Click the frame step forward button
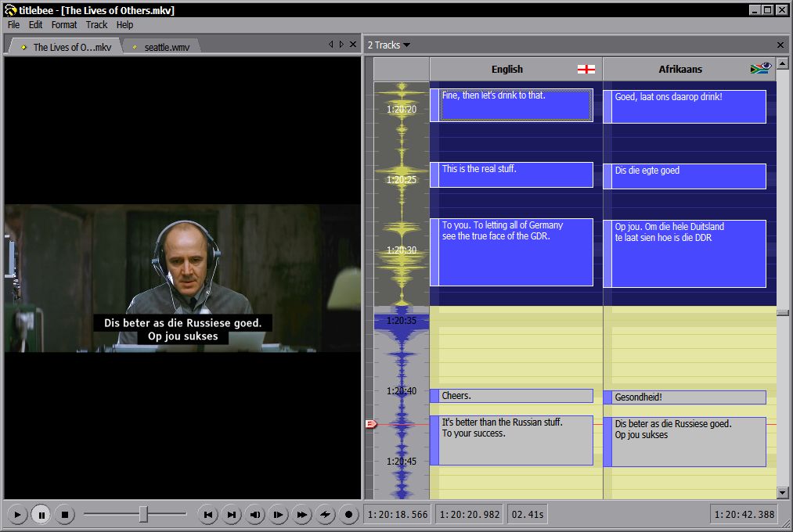The height and width of the screenshot is (532, 793). point(278,515)
